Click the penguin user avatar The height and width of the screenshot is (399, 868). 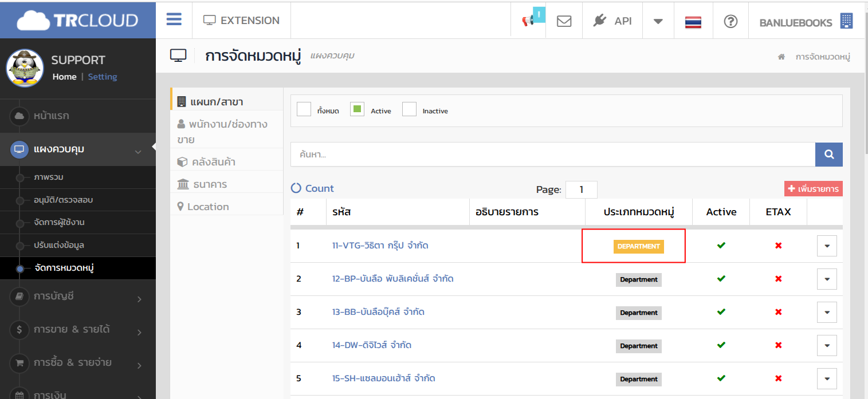pyautogui.click(x=25, y=68)
